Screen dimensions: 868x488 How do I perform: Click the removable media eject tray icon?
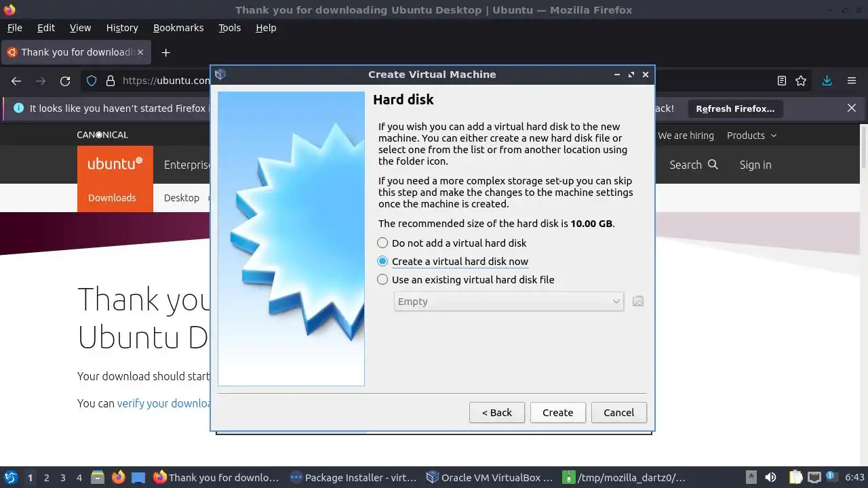(751, 478)
